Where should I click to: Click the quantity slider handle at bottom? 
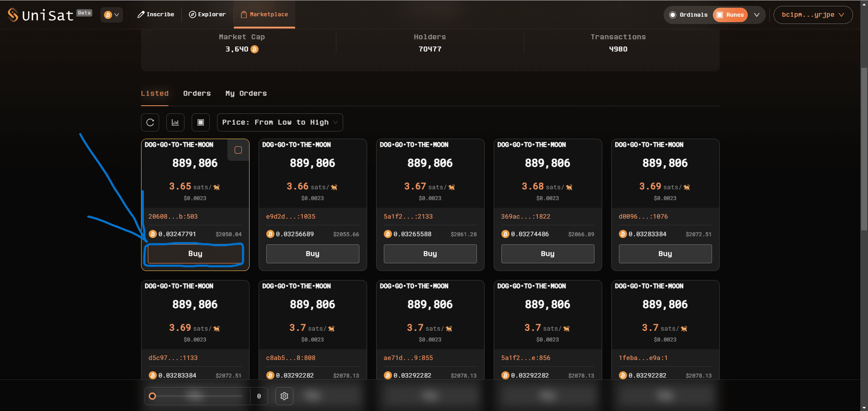152,396
